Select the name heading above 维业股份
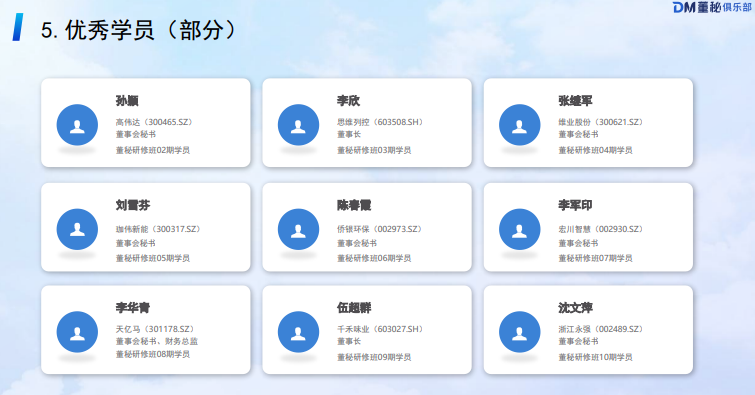Screen dimensions: 755x395 pyautogui.click(x=575, y=101)
